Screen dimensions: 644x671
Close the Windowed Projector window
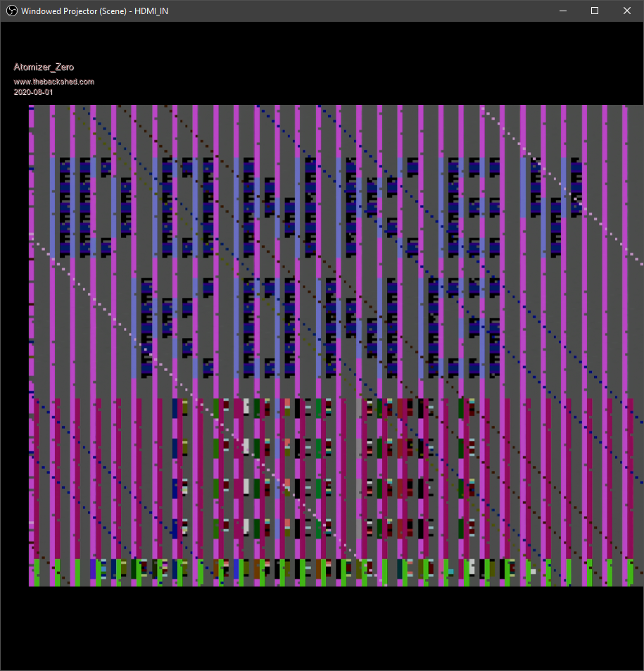click(627, 11)
